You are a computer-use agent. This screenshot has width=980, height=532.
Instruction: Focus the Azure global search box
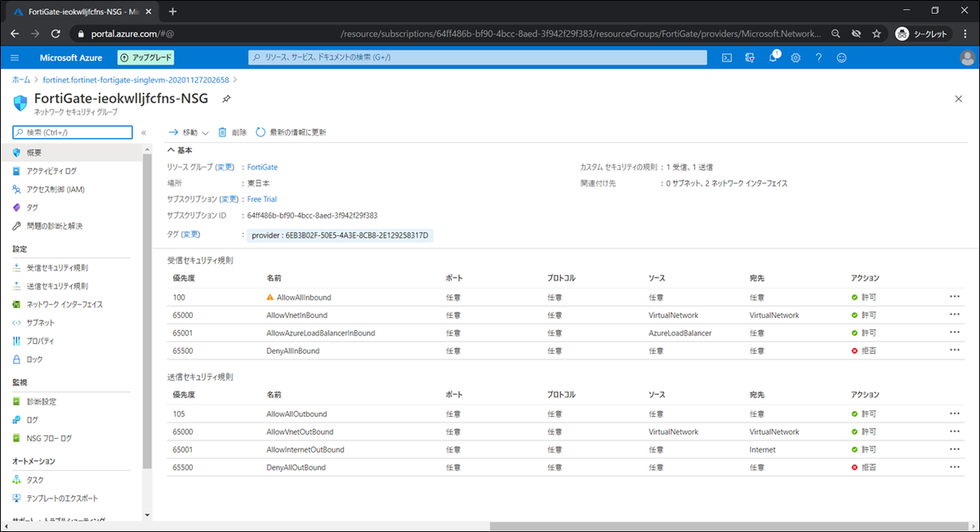[x=478, y=57]
